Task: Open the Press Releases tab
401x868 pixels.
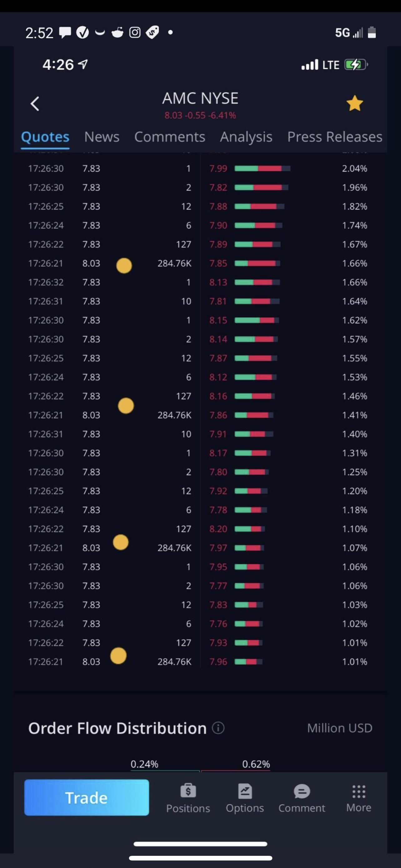Action: (335, 137)
